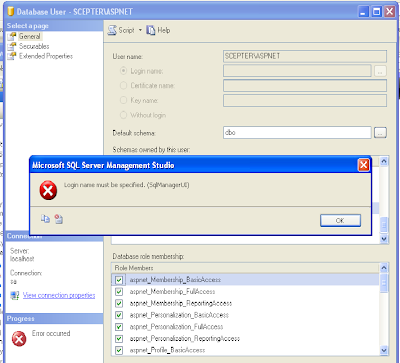Select the aspnet_Membership_BasicAccess row text
The image size is (400, 363).
(x=175, y=280)
